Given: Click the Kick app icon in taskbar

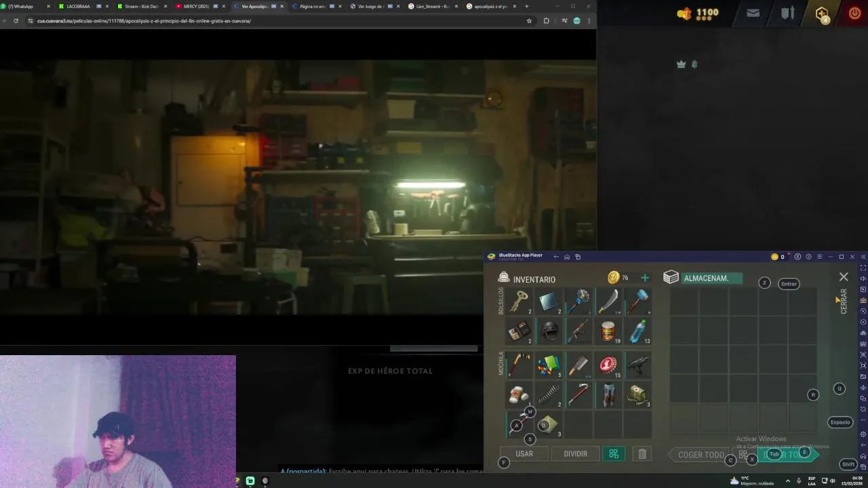Looking at the screenshot, I should coord(250,481).
